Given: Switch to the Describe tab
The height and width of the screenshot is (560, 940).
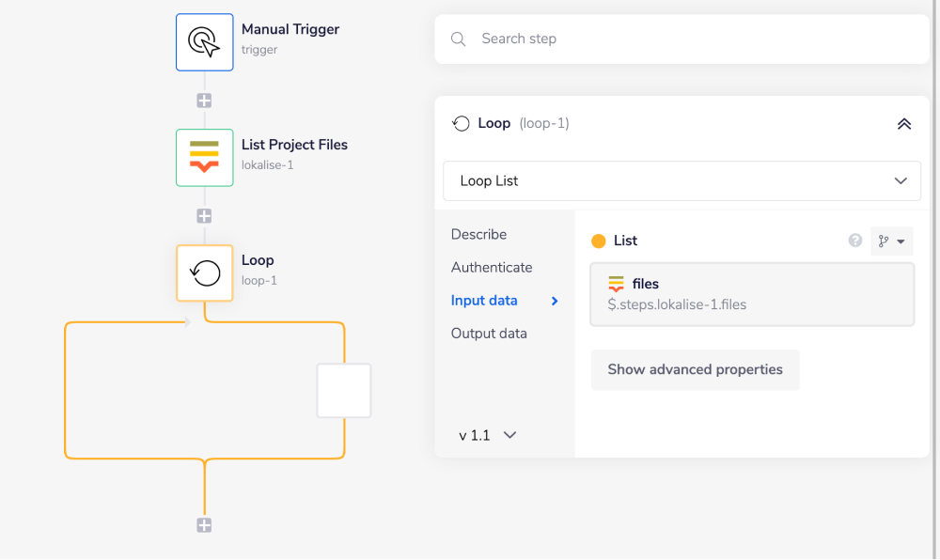Looking at the screenshot, I should 478,234.
